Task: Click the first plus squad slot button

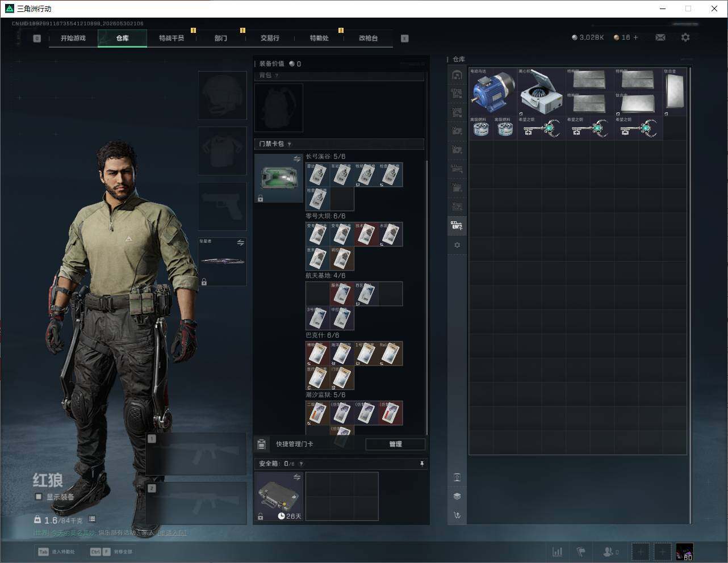Action: point(640,552)
